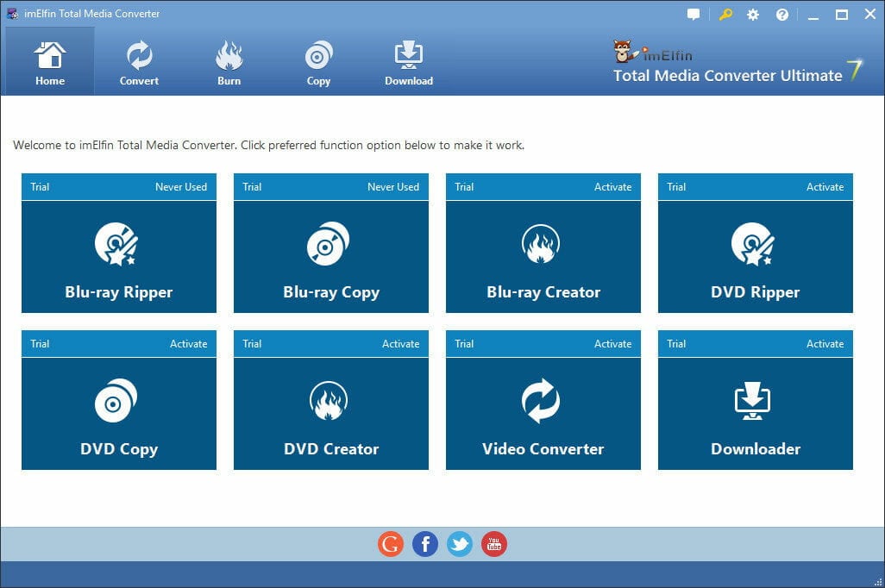Open the Twitter bird icon
885x588 pixels.
click(460, 544)
